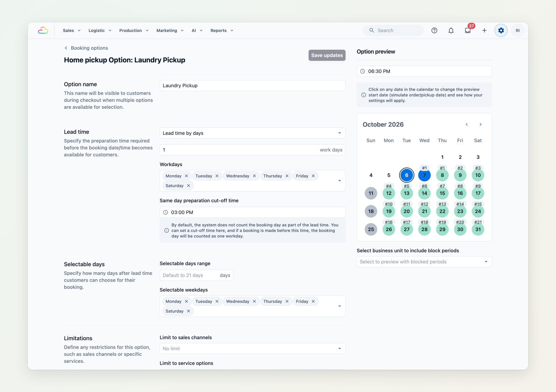The image size is (556, 392).
Task: Expand the Workdays multi-select arrow
Action: coord(340,181)
